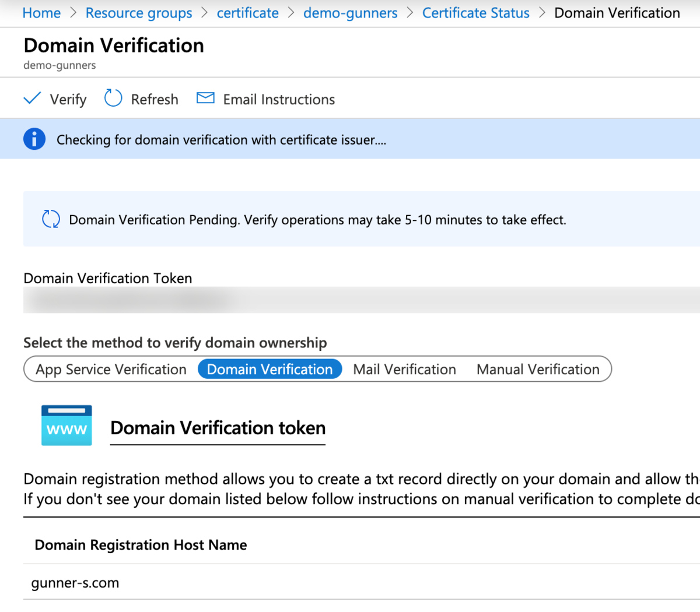Click the checkmark icon next to Verify
This screenshot has width=700, height=612.
pos(32,98)
